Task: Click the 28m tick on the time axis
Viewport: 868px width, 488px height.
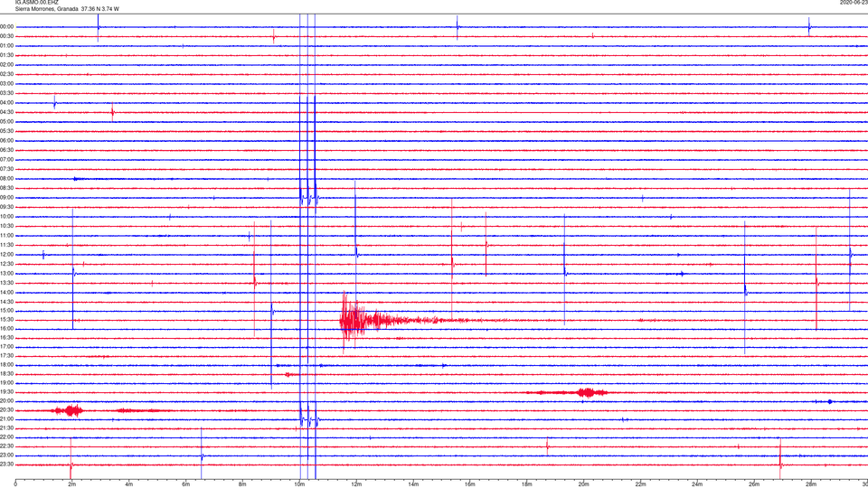Action: click(x=811, y=484)
